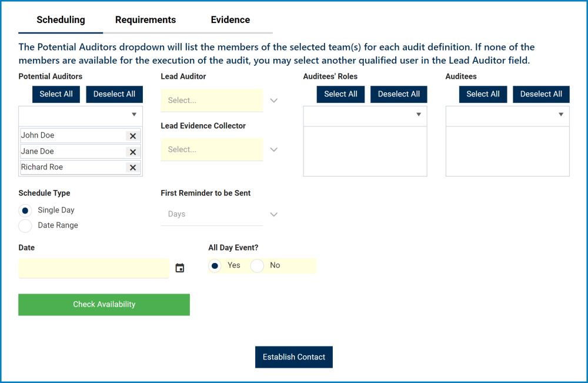Expand the Lead Evidence Collector dropdown chevron
588x383 pixels.
273,149
